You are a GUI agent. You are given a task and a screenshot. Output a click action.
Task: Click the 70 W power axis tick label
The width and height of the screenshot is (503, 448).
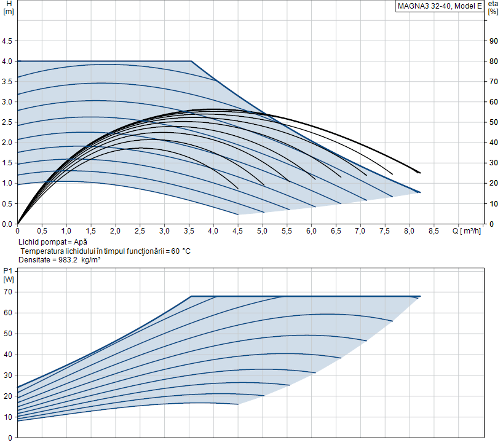click(x=8, y=292)
